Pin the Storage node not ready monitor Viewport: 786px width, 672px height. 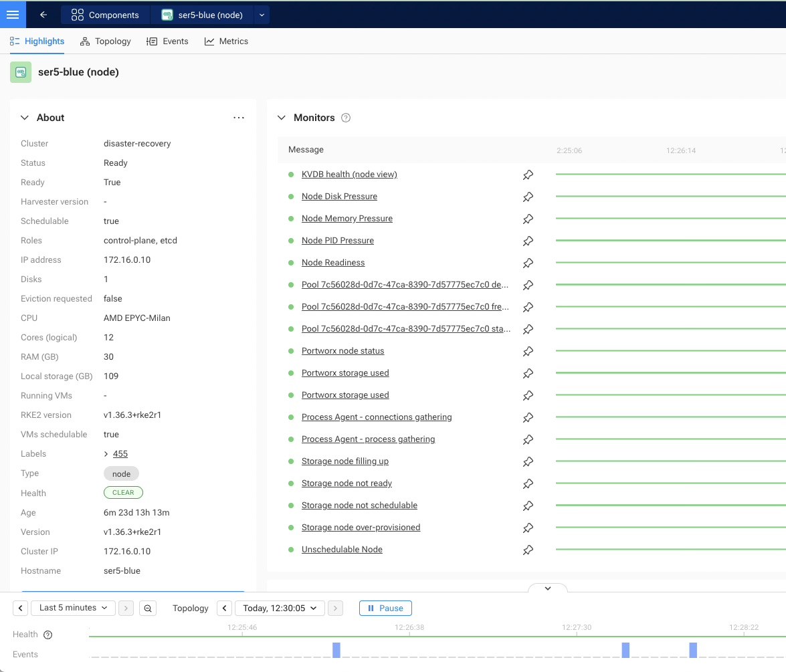[528, 483]
